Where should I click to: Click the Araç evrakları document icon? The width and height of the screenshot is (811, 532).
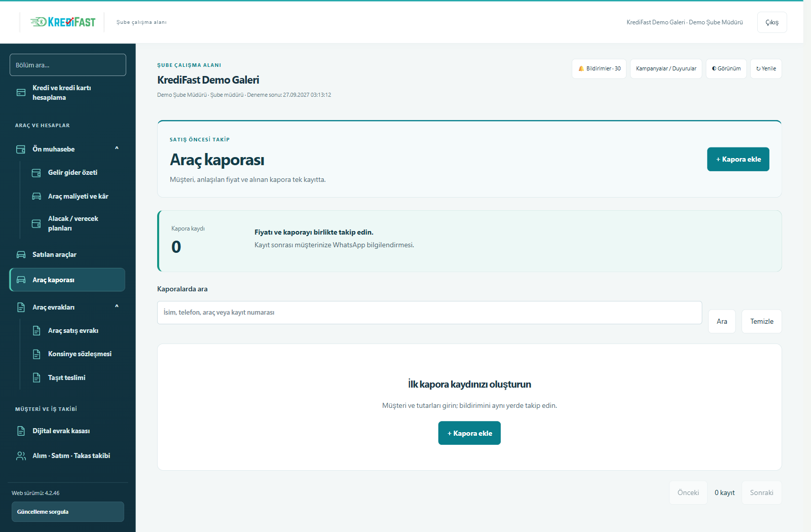pos(21,307)
